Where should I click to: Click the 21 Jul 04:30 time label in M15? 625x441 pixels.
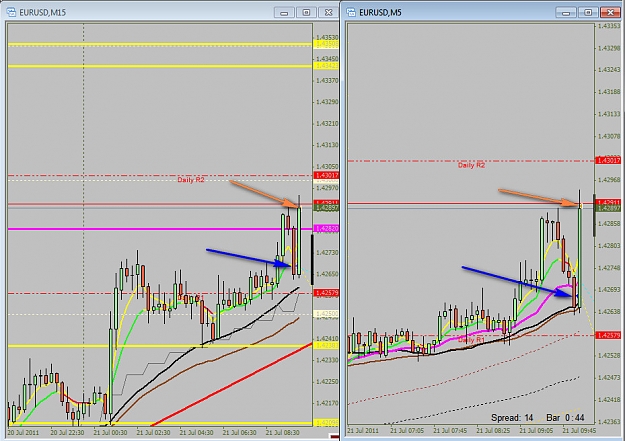[197, 432]
